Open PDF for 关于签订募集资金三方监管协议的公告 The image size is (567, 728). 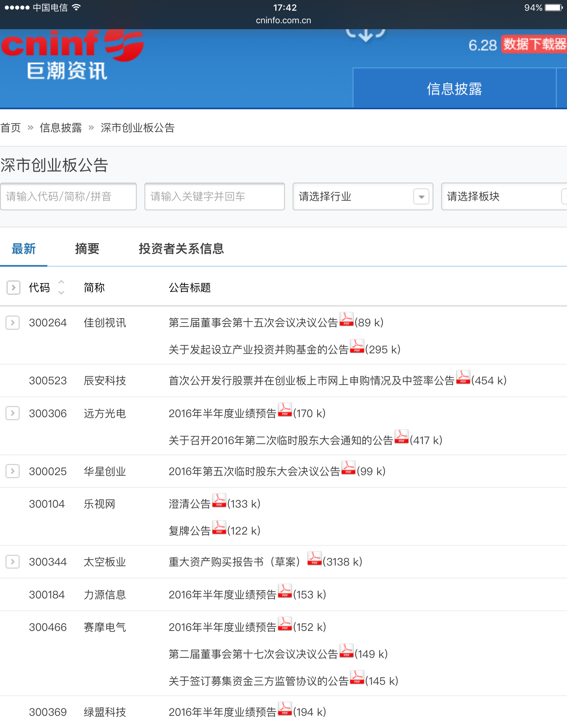pos(357,678)
